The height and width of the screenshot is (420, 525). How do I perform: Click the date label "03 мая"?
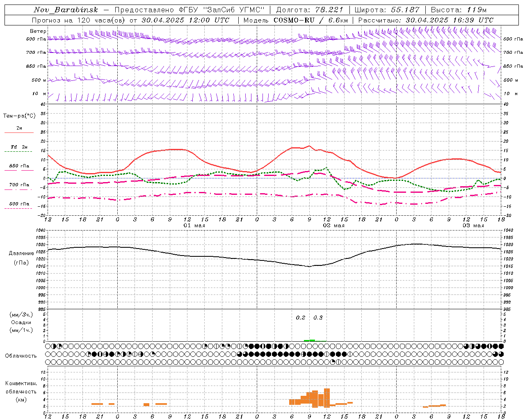click(473, 226)
